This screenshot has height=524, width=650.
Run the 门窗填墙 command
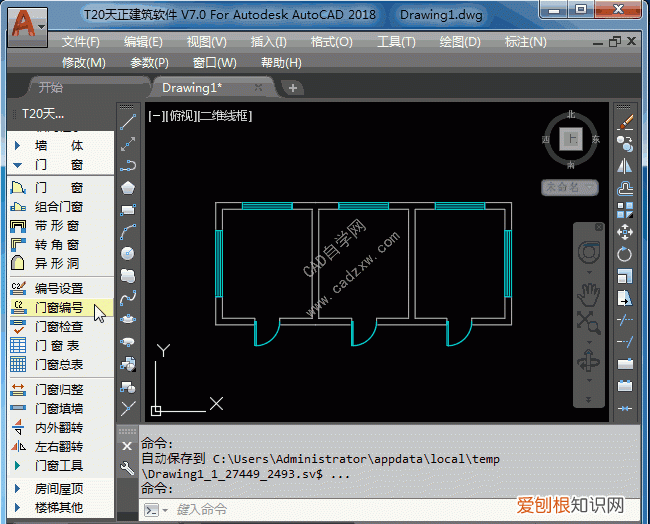[61, 408]
